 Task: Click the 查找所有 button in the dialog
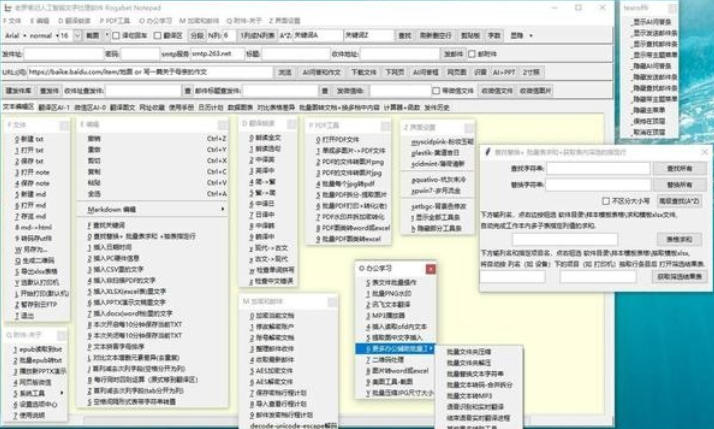(679, 169)
